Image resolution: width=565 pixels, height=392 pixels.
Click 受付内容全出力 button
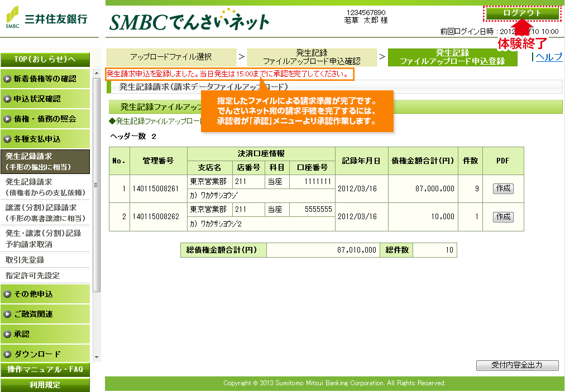click(517, 365)
